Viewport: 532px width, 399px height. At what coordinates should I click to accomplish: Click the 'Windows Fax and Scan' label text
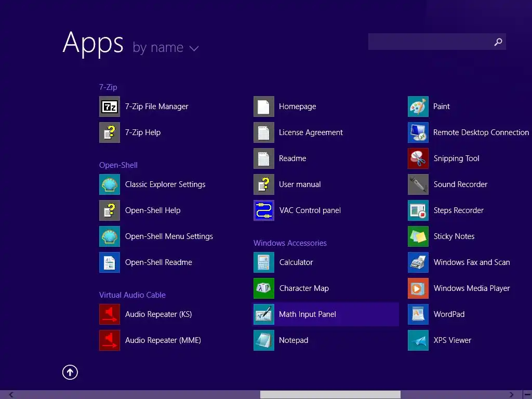[x=472, y=262]
